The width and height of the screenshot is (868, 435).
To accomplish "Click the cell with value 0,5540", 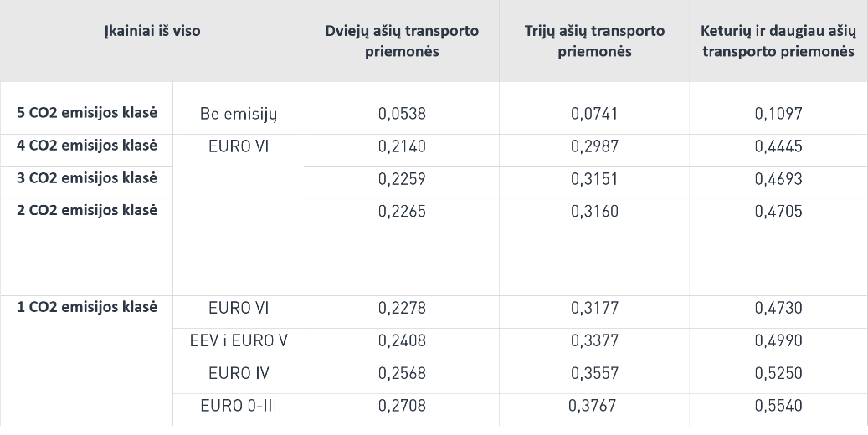I will pyautogui.click(x=778, y=406).
